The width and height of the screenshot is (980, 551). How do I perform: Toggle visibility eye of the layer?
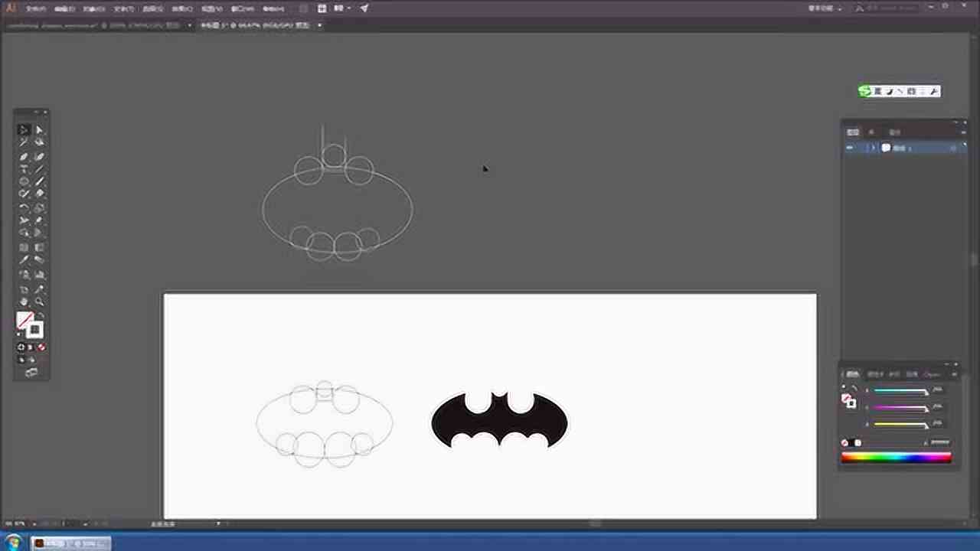(850, 148)
